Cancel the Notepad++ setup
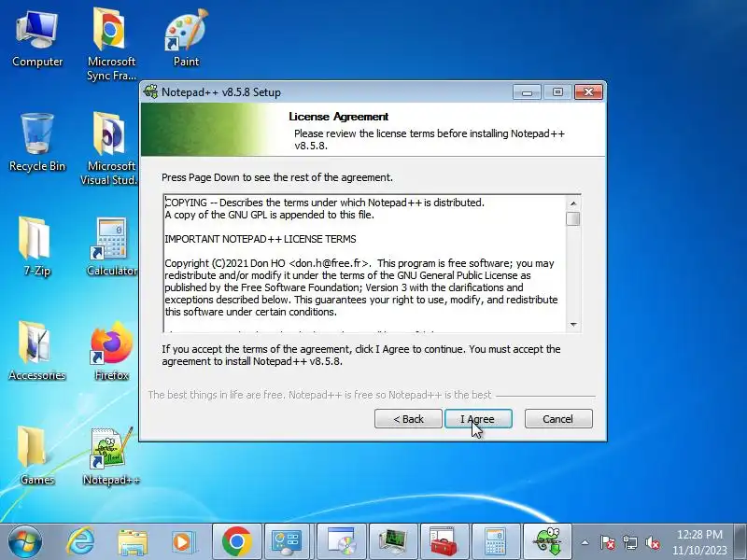The height and width of the screenshot is (560, 747). pos(558,418)
